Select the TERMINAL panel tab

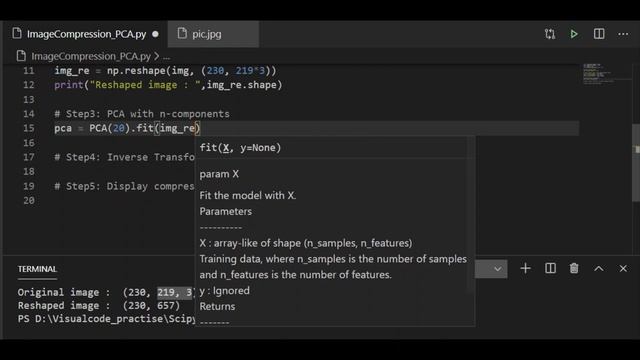click(x=37, y=269)
